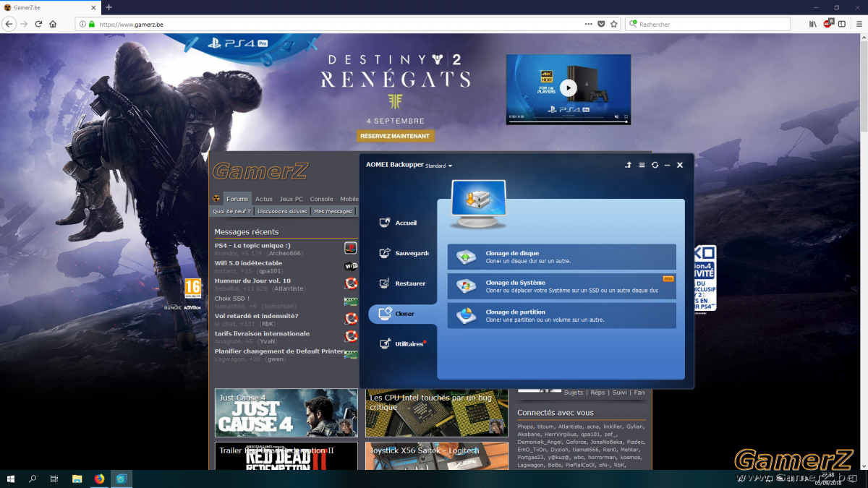Image resolution: width=868 pixels, height=488 pixels.
Task: Open Joystick X56 Saitek article
Action: pyautogui.click(x=436, y=457)
